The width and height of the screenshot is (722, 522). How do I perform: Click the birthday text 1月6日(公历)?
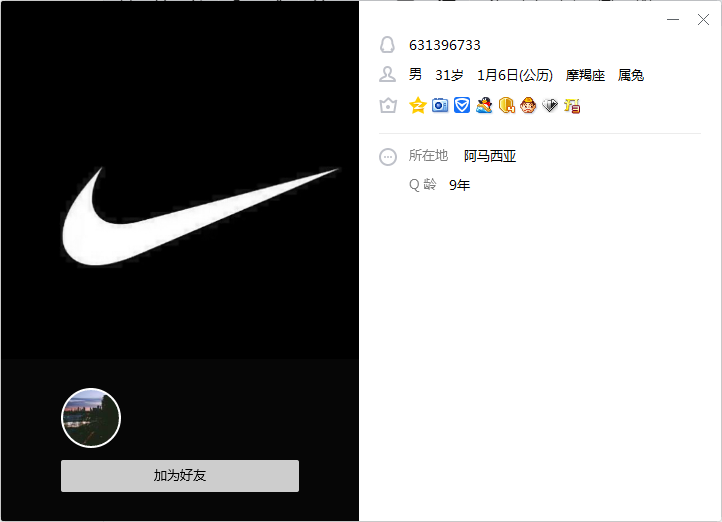[514, 75]
